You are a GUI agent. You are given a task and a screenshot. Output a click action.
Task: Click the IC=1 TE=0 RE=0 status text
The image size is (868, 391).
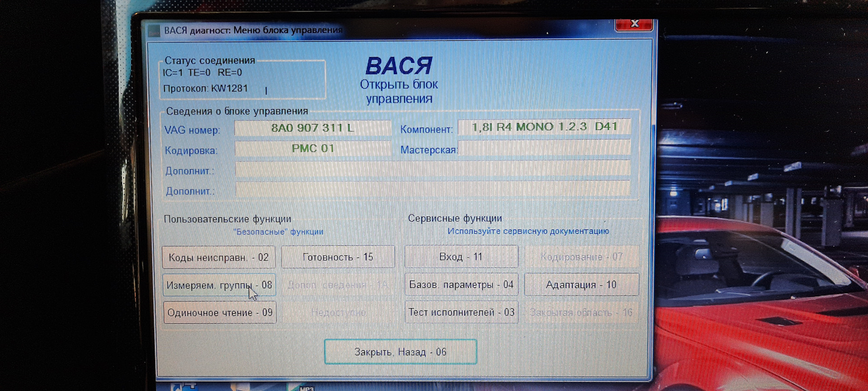coord(203,72)
